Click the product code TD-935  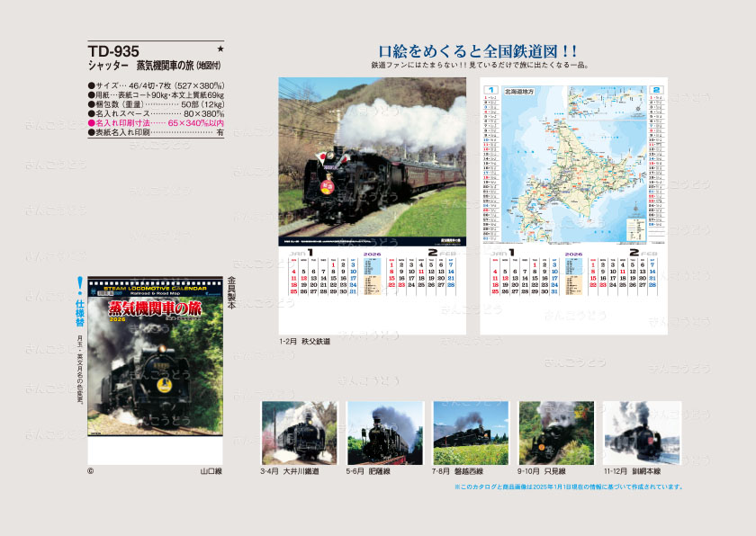coord(113,51)
